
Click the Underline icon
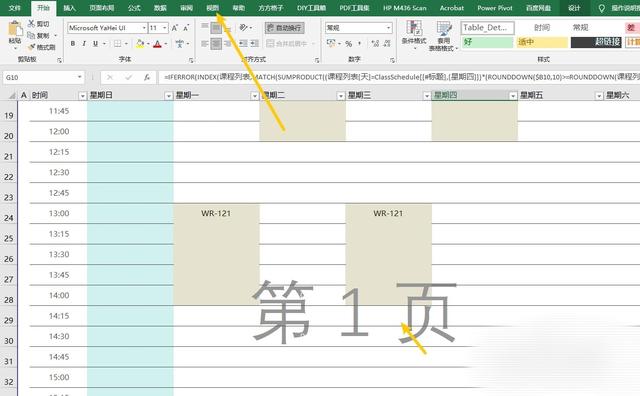[95, 43]
